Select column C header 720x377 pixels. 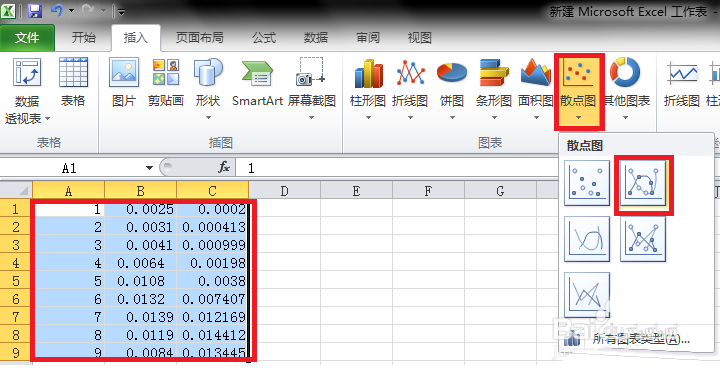click(x=213, y=190)
